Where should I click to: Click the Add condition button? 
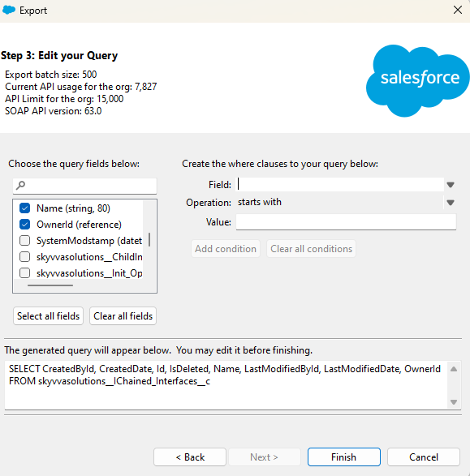click(226, 249)
